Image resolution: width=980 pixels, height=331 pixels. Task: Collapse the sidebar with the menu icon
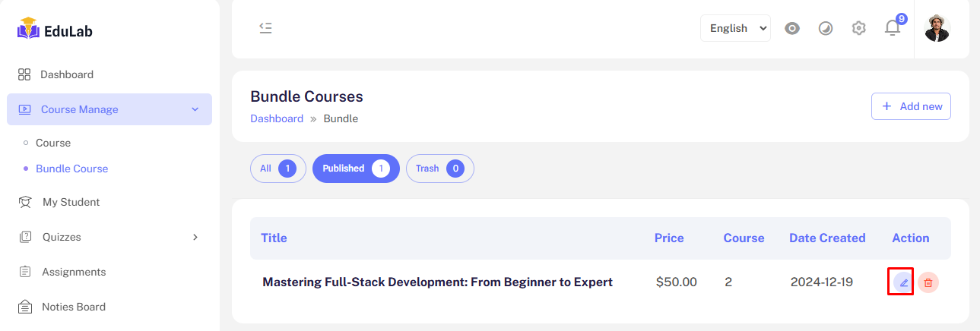[x=265, y=28]
